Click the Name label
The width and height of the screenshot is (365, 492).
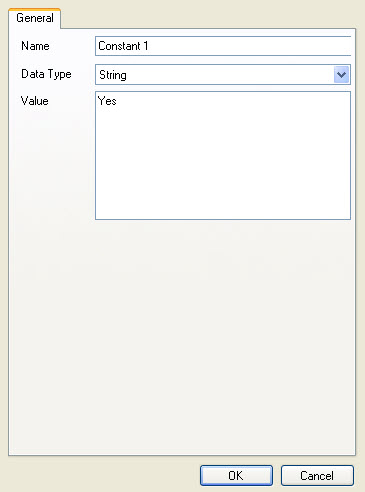pos(35,46)
